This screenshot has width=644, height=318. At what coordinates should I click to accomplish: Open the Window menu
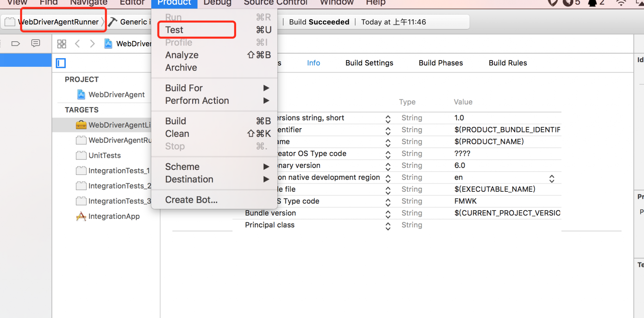(x=337, y=3)
